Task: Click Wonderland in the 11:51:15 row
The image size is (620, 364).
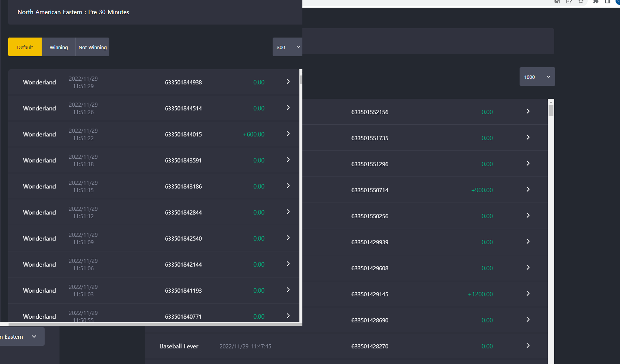Action: (39, 186)
